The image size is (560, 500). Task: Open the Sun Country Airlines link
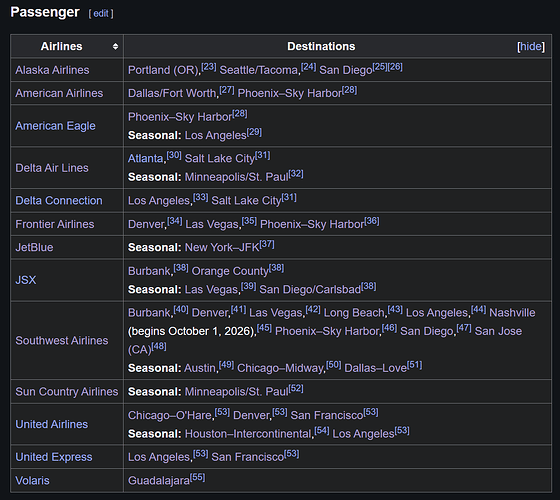coord(67,391)
